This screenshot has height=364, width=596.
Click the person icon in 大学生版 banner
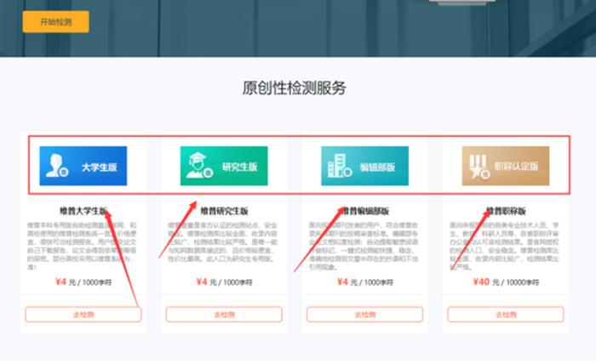pyautogui.click(x=57, y=166)
